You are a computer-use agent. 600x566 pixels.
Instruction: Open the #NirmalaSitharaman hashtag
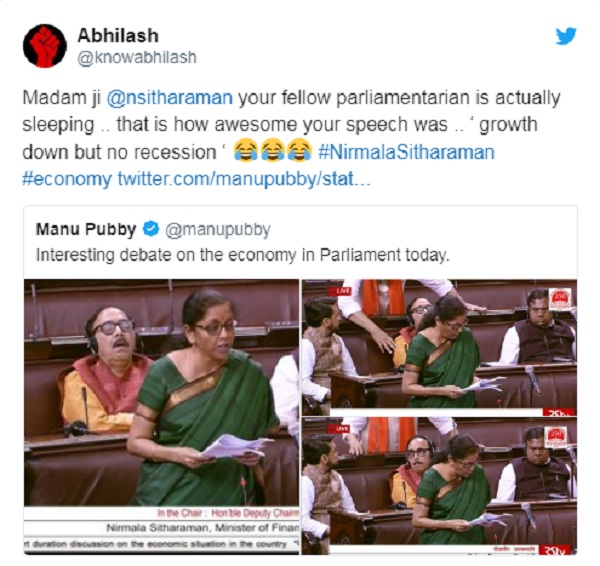[406, 152]
